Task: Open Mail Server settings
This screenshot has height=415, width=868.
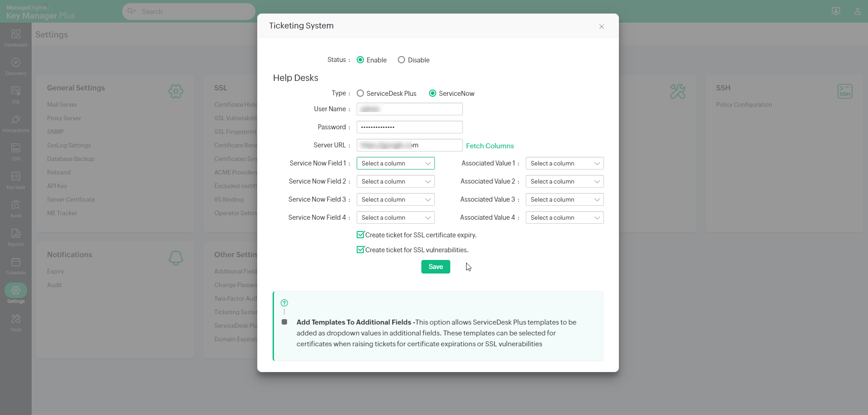Action: 62,104
